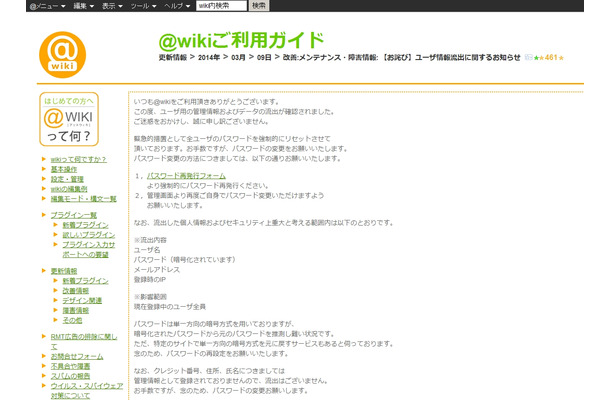Screen dimensions: 610x400
Task: Open the 更新情報 sidebar link
Action: pyautogui.click(x=64, y=271)
